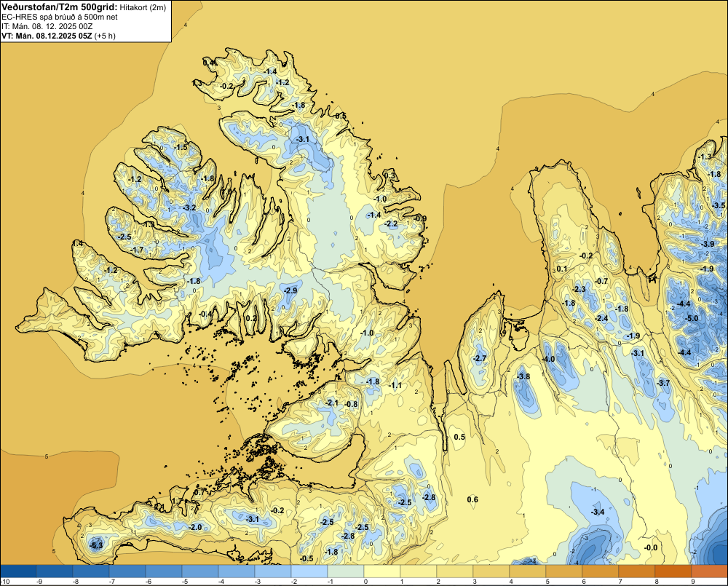Screen dimensions: 728x586
Task: Click the '-0.8' temperature value on the map
Action: coord(352,404)
